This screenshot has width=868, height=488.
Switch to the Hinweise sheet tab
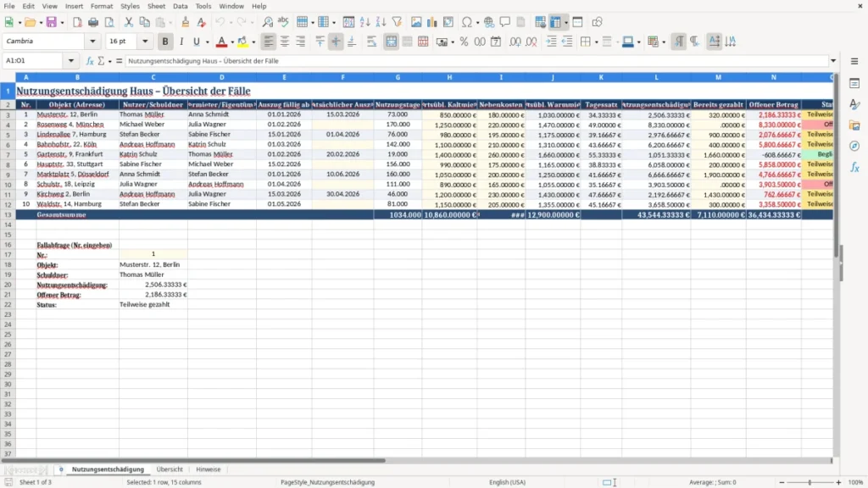[x=209, y=469]
